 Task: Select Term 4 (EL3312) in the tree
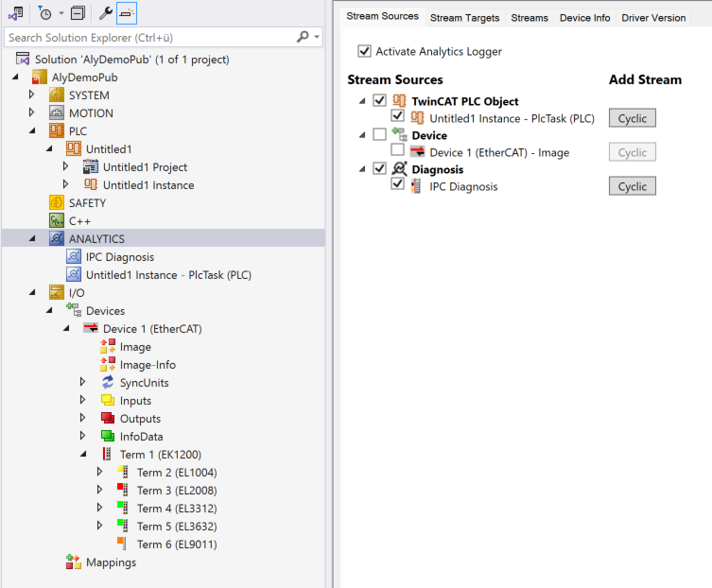pos(177,508)
